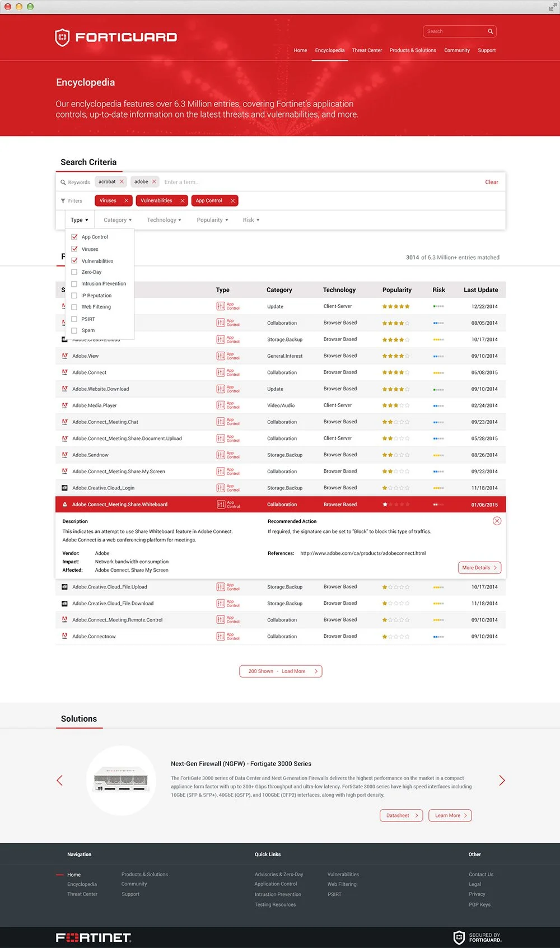Remove the Vulnerabilities filter chip
This screenshot has width=560, height=948.
point(182,200)
